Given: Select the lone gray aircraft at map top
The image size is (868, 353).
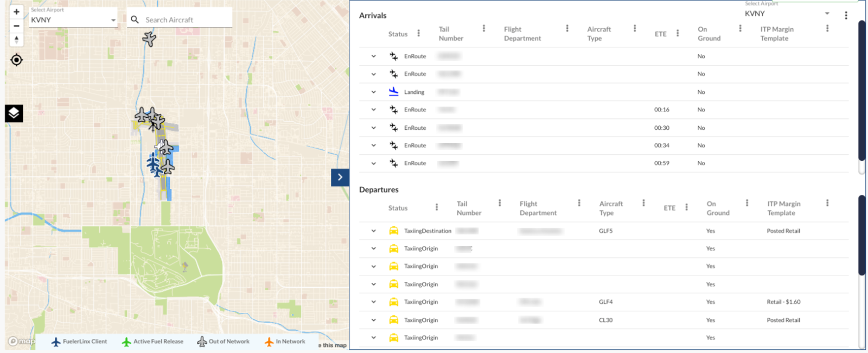Looking at the screenshot, I should [149, 39].
